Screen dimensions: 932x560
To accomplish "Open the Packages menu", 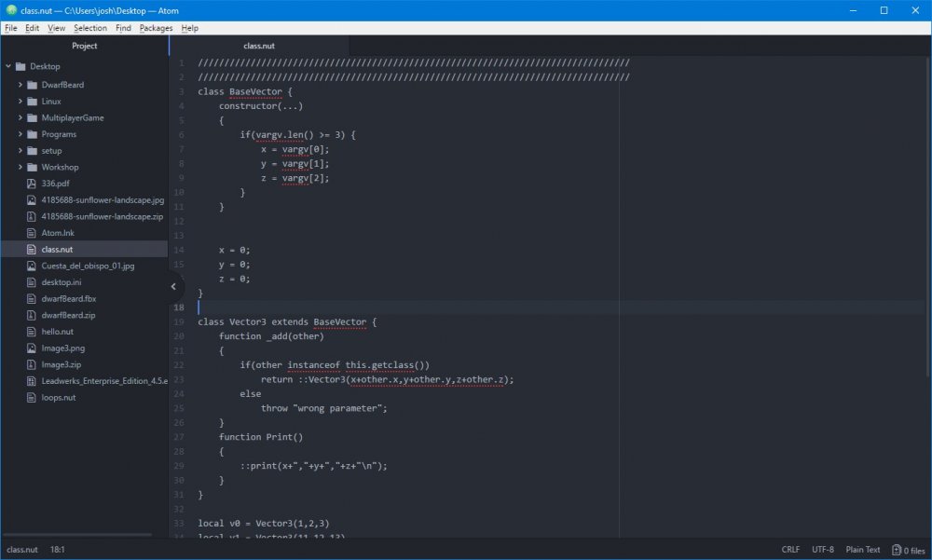I will coord(156,28).
